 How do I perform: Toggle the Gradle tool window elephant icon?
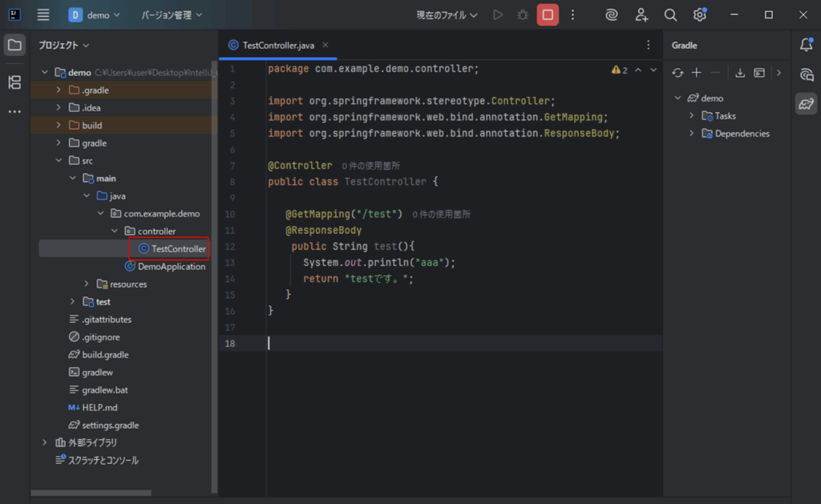pos(807,103)
